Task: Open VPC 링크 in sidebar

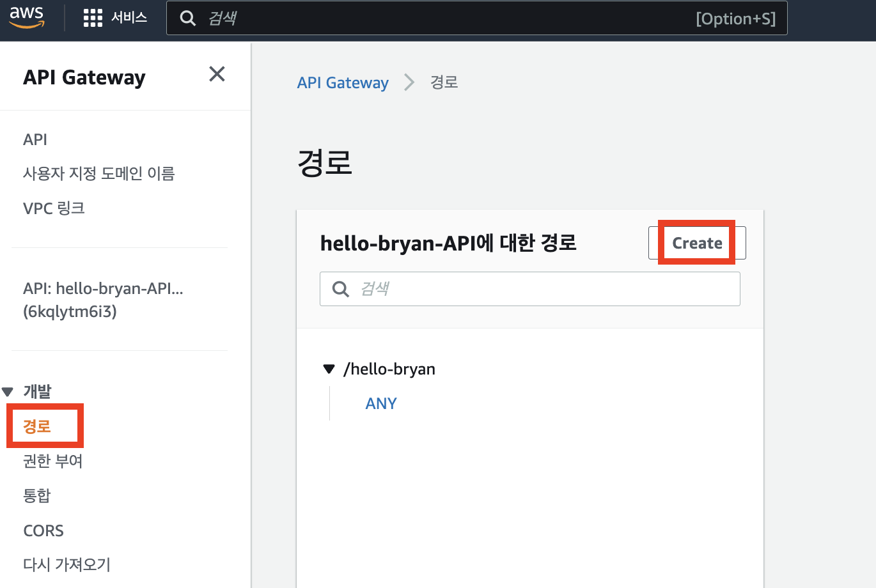Action: 54,208
